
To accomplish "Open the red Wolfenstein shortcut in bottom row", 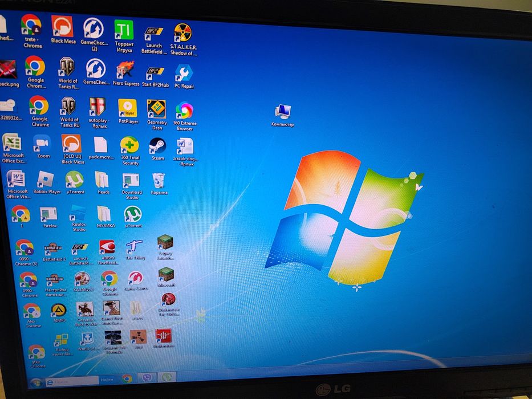I will click(x=164, y=338).
